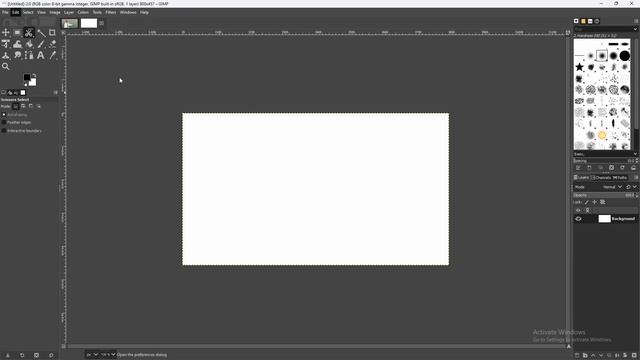The height and width of the screenshot is (360, 640).
Task: Choose Add to selection mode
Action: pyautogui.click(x=23, y=107)
